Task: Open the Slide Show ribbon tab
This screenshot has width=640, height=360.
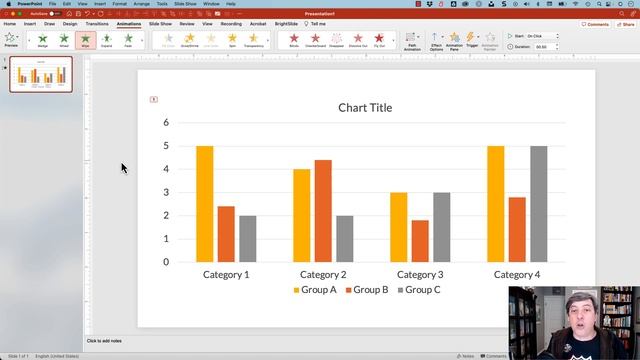Action: tap(160, 24)
